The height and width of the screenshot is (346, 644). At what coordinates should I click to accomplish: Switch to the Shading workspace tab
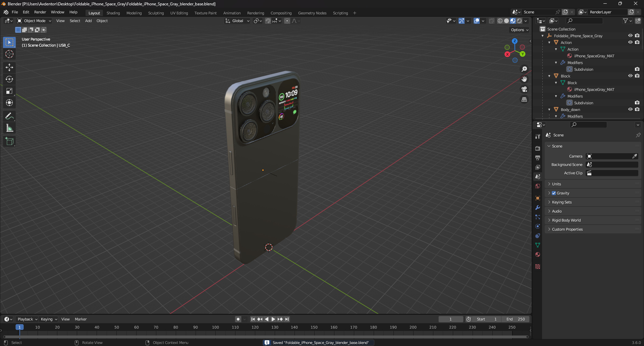pyautogui.click(x=113, y=13)
